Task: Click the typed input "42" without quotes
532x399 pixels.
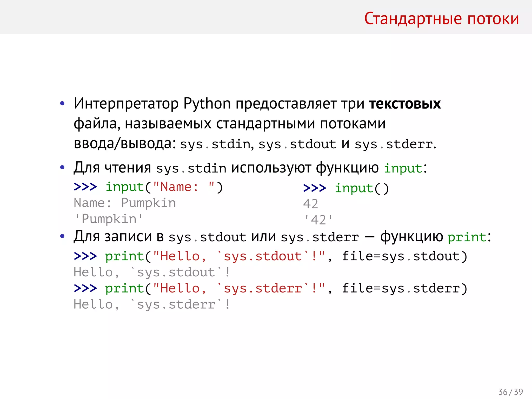Action: click(x=311, y=204)
